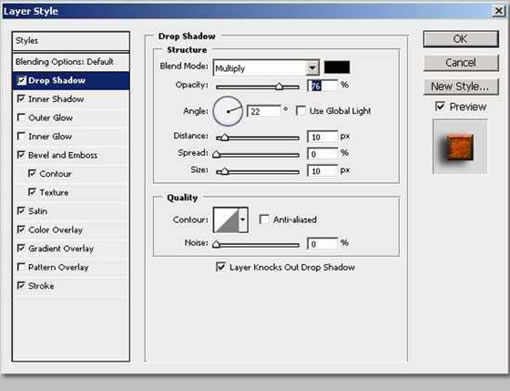
Task: Click the New Style... button
Action: pos(461,87)
